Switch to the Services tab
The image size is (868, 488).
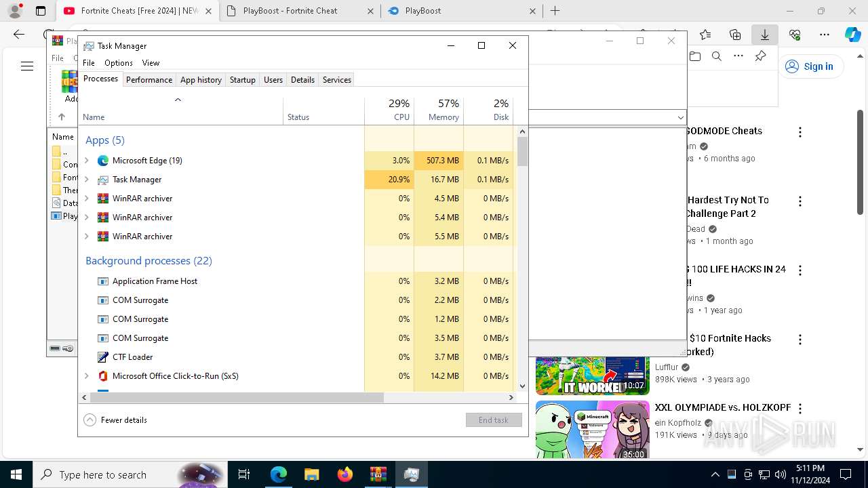point(337,80)
